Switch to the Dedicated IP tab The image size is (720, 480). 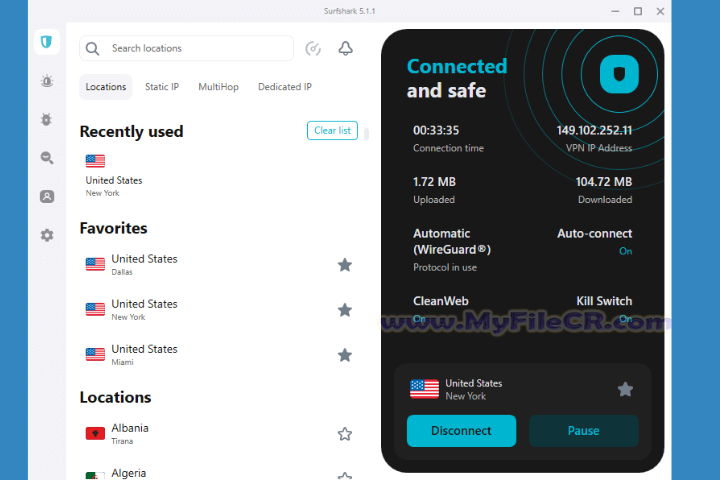pos(285,87)
